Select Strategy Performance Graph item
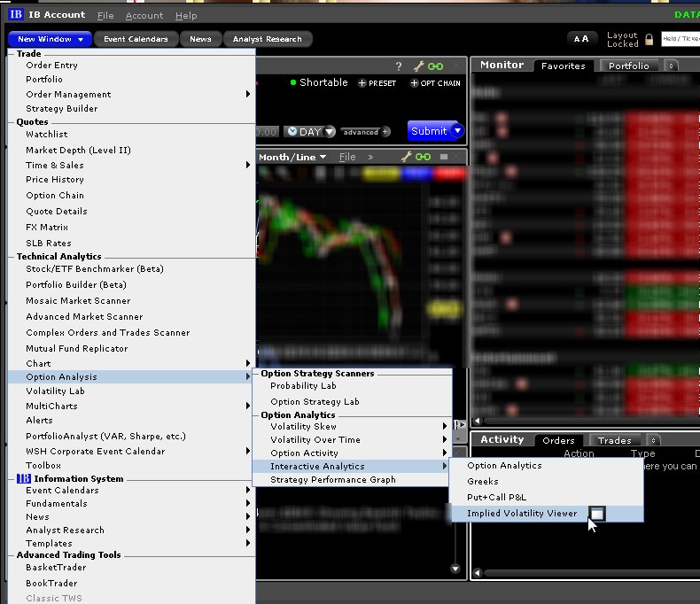Image resolution: width=700 pixels, height=604 pixels. point(353,480)
